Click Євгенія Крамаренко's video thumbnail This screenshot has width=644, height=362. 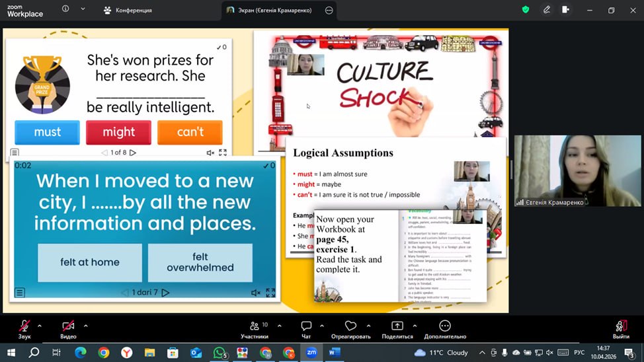click(x=577, y=171)
